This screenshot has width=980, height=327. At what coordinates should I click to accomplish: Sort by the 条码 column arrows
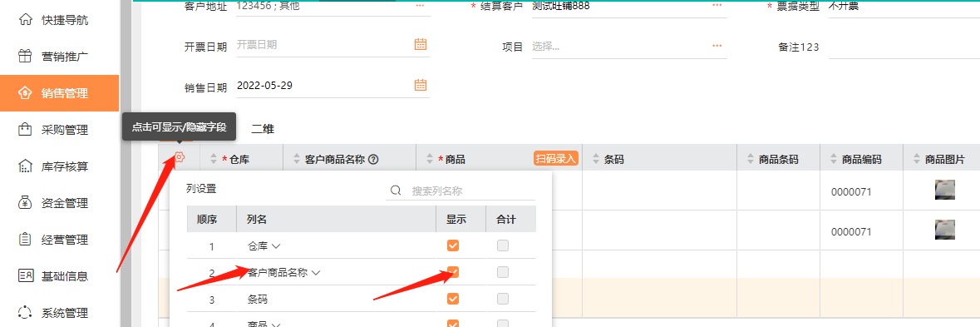pyautogui.click(x=595, y=160)
